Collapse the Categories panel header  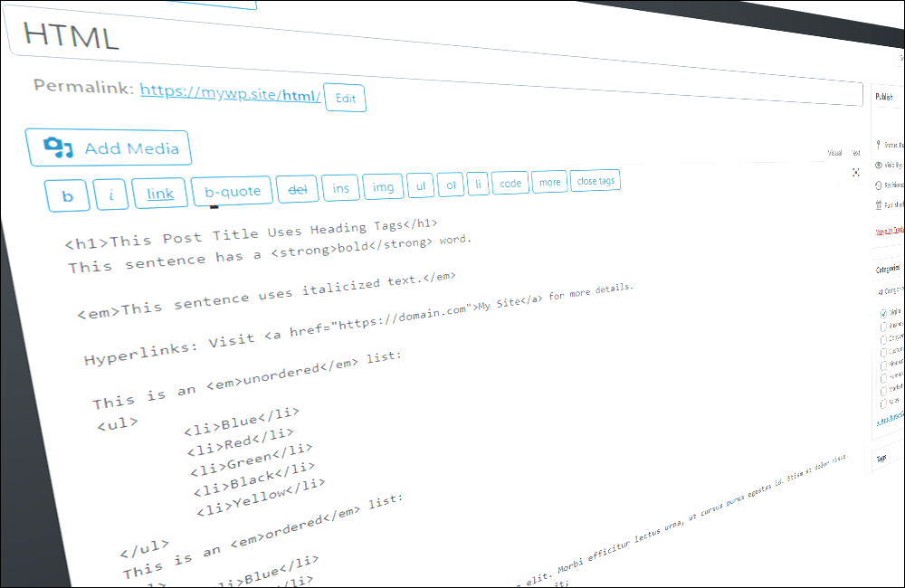pyautogui.click(x=888, y=269)
